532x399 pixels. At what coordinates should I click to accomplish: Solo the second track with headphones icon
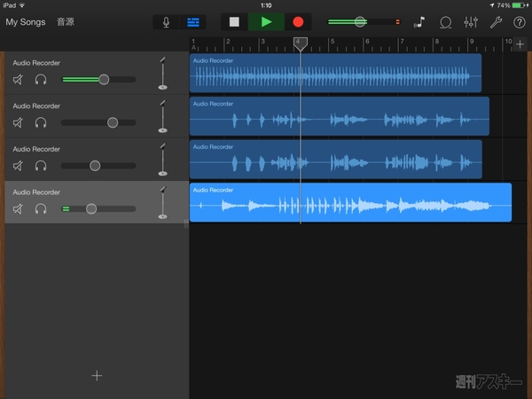(41, 122)
